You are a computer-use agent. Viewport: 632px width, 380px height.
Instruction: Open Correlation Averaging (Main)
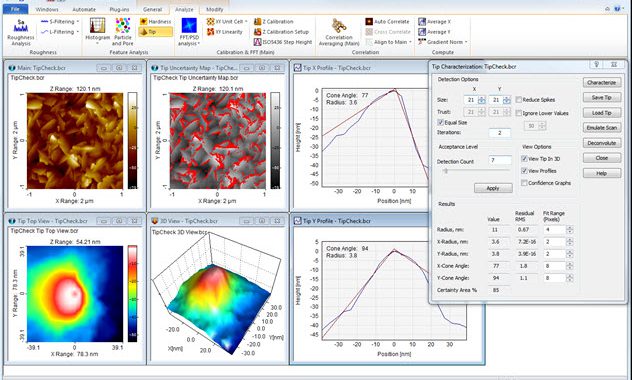[x=339, y=32]
